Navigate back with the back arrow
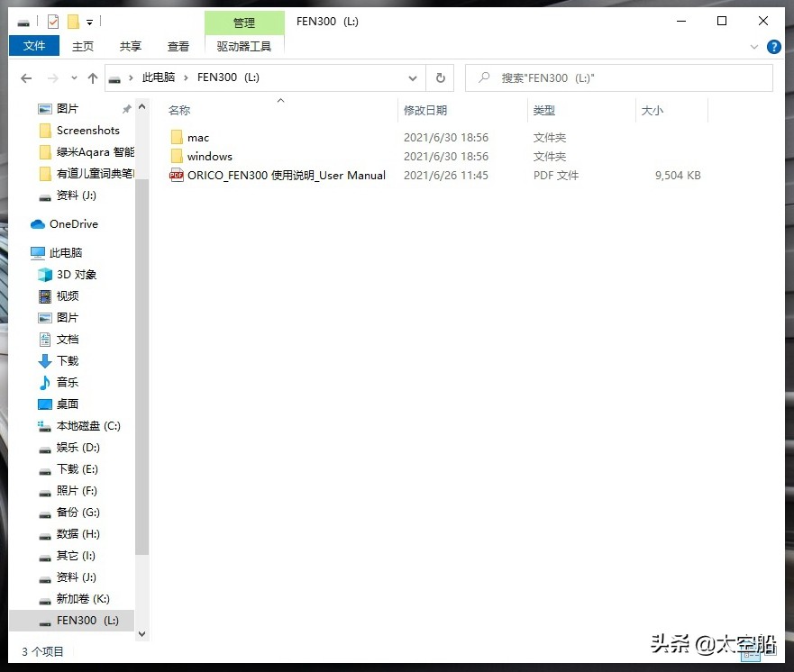This screenshot has width=794, height=672. coord(26,77)
